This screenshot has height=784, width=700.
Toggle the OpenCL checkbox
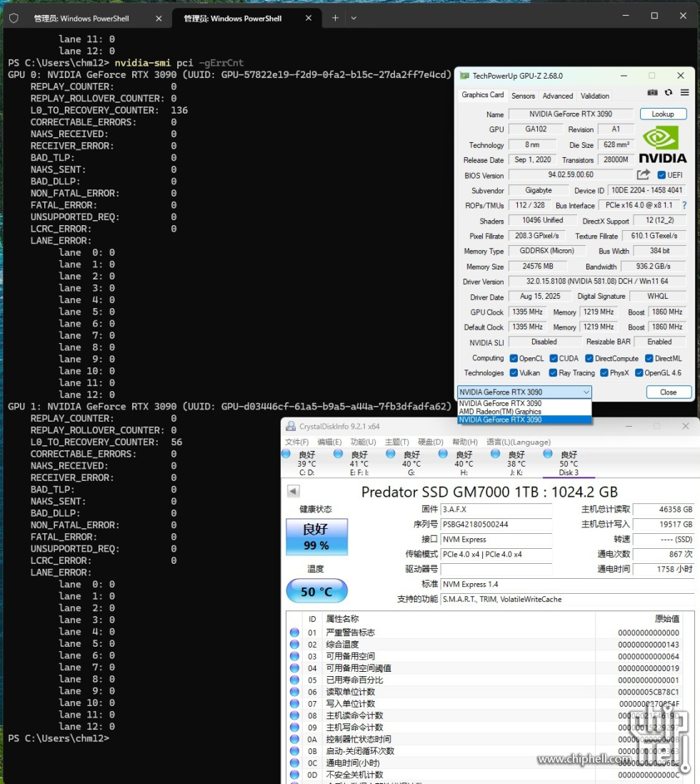tap(514, 359)
